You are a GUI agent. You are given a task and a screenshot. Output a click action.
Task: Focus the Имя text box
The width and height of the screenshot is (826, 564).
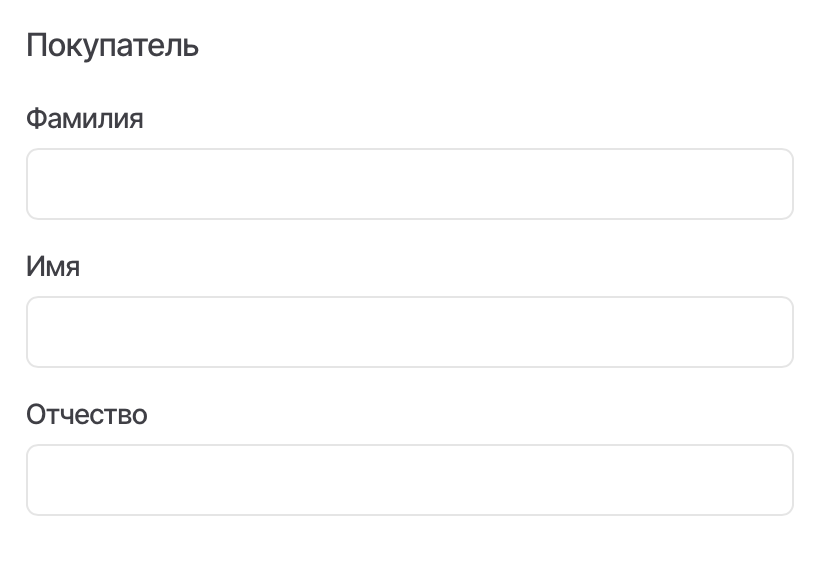410,332
